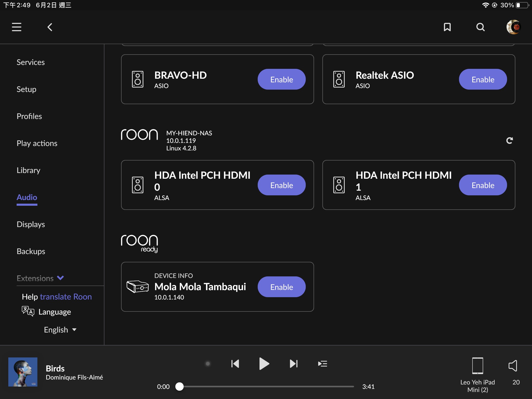532x399 pixels.
Task: Click the track seek slider handle
Action: pos(179,387)
